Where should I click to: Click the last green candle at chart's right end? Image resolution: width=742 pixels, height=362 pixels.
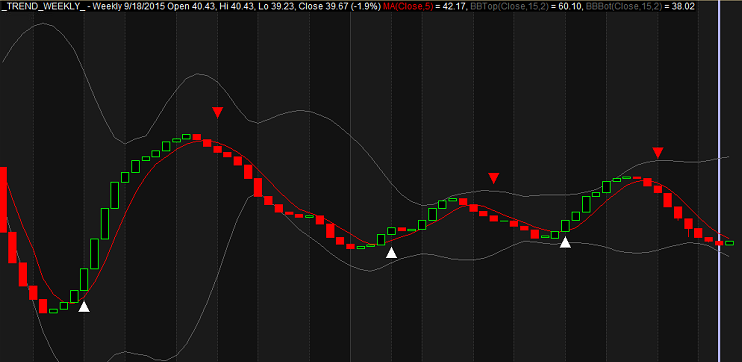click(x=729, y=243)
